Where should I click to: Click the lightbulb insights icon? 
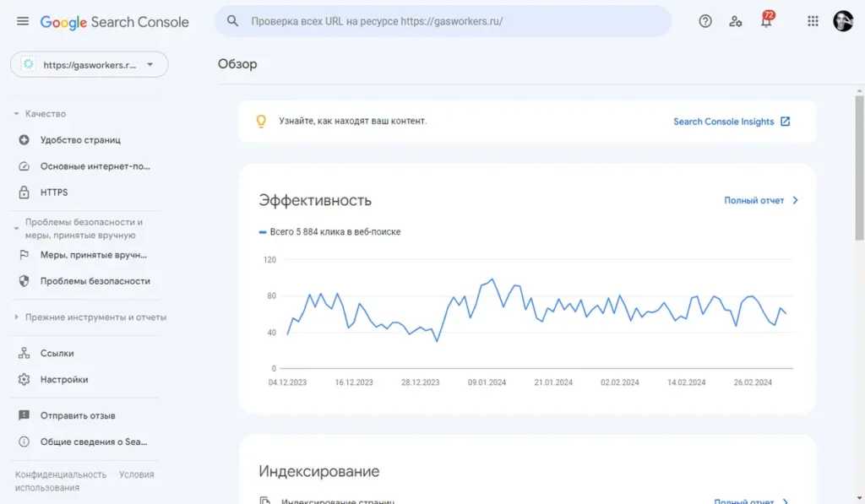tap(262, 122)
